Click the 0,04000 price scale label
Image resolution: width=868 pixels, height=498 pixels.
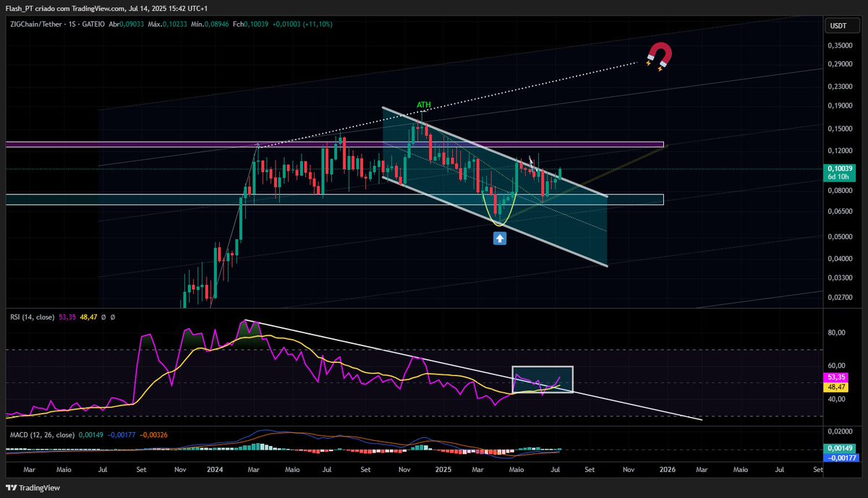[x=839, y=259]
